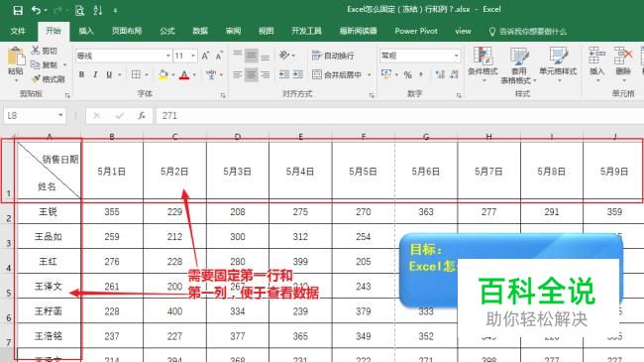Viewport: 644px width, 362px height.
Task: Click the Merge and Center button
Action: click(337, 74)
